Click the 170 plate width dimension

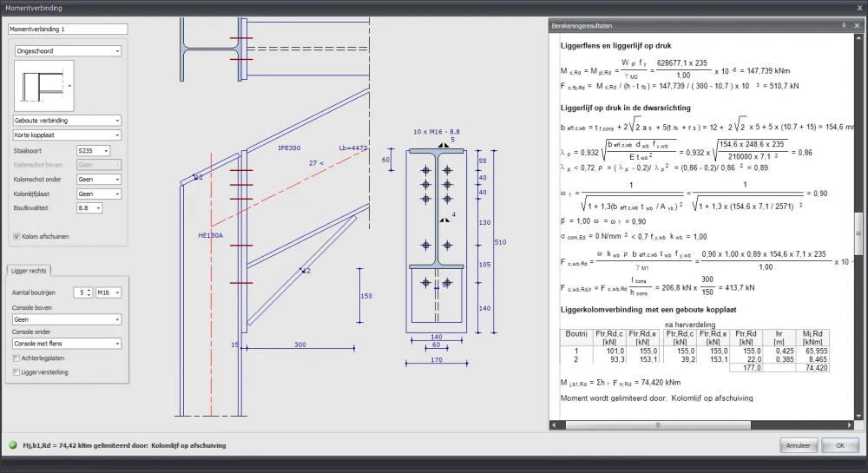437,360
